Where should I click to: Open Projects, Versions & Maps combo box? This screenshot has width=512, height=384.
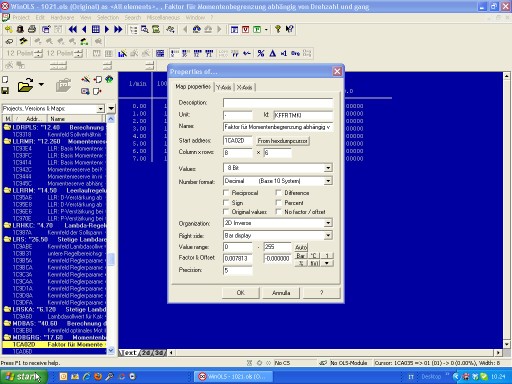[x=53, y=109]
